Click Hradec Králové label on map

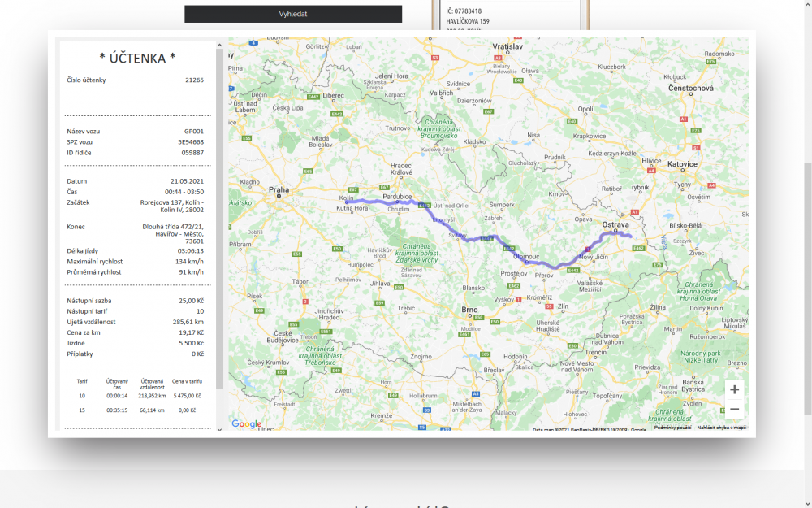(401, 169)
